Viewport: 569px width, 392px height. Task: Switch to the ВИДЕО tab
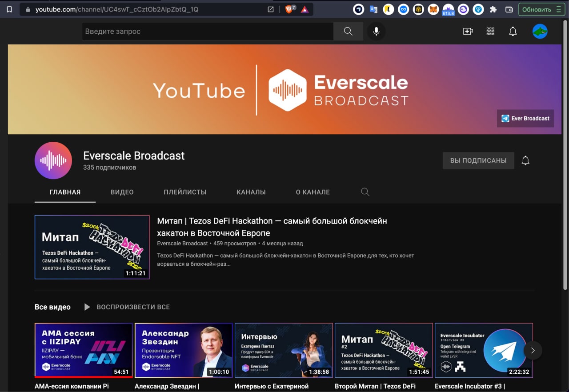point(122,192)
